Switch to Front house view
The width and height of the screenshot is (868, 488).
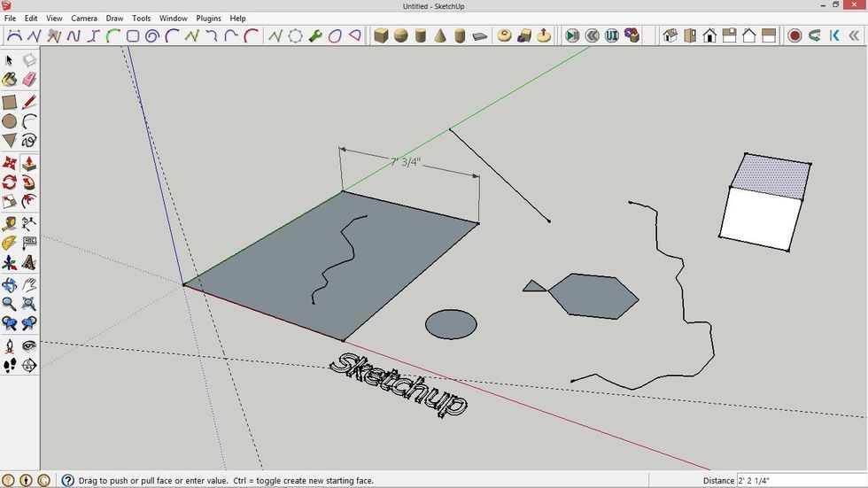click(709, 36)
